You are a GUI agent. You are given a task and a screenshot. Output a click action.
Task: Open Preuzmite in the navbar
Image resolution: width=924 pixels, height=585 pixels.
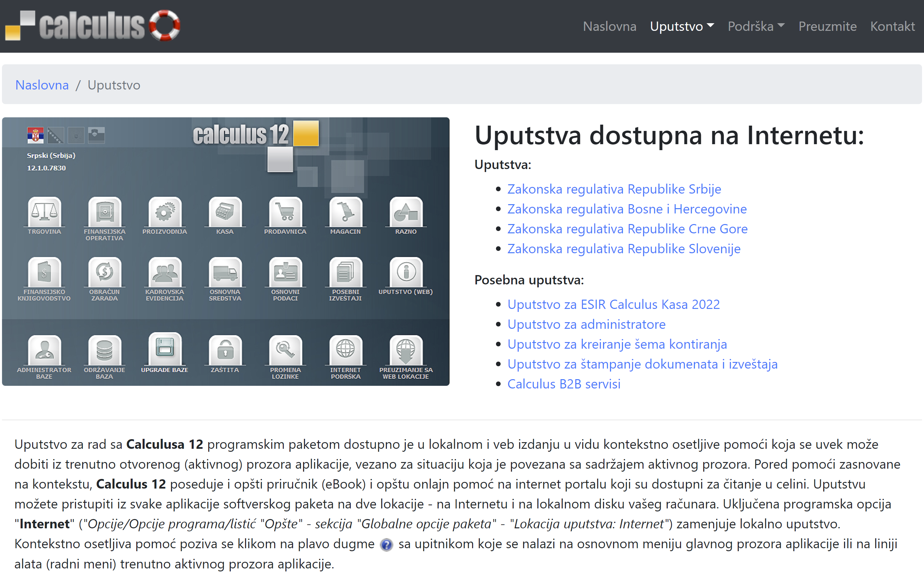(x=827, y=26)
